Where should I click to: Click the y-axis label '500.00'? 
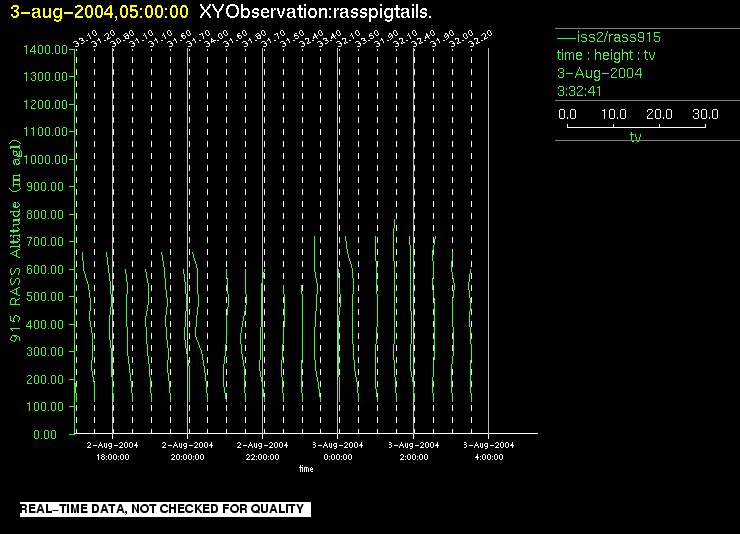45,297
